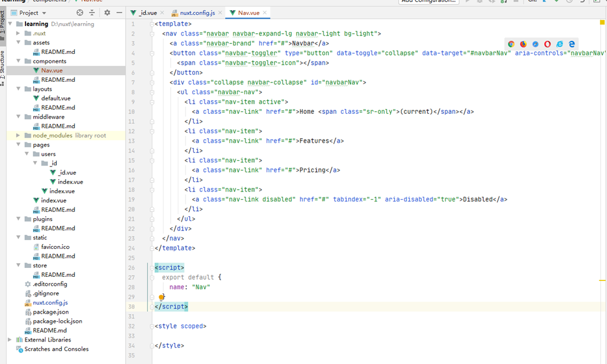Switch to the nuxt.config.js tab

[197, 13]
